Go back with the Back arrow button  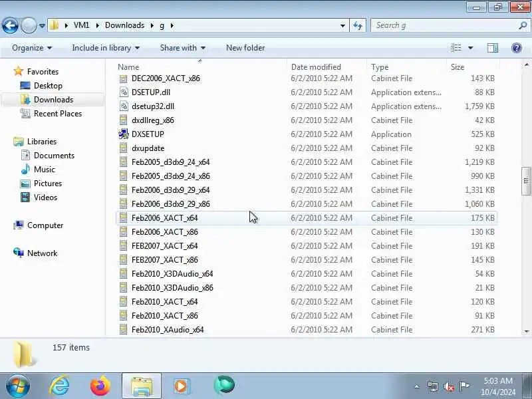[10, 25]
